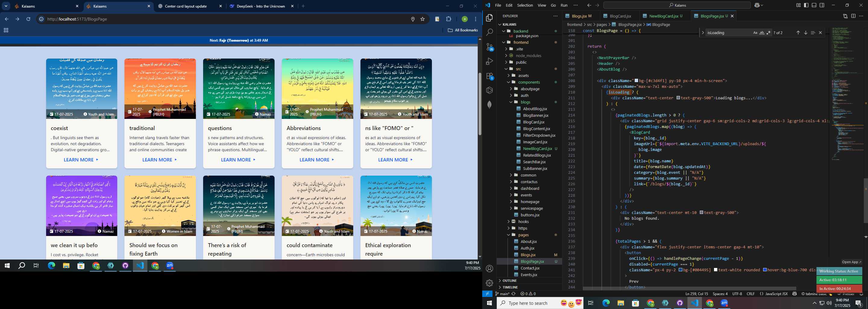Bookmark the page with the star icon
The height and width of the screenshot is (309, 868).
coord(423,19)
